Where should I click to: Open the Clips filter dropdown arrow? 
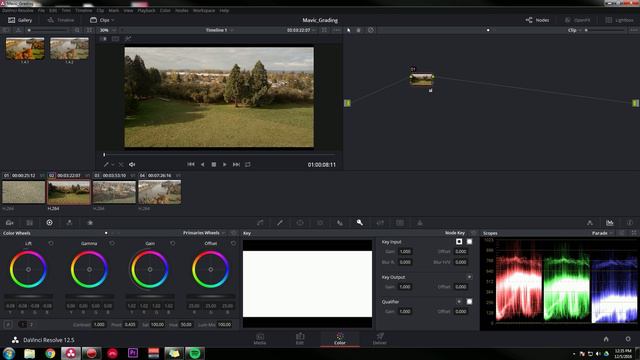point(113,20)
